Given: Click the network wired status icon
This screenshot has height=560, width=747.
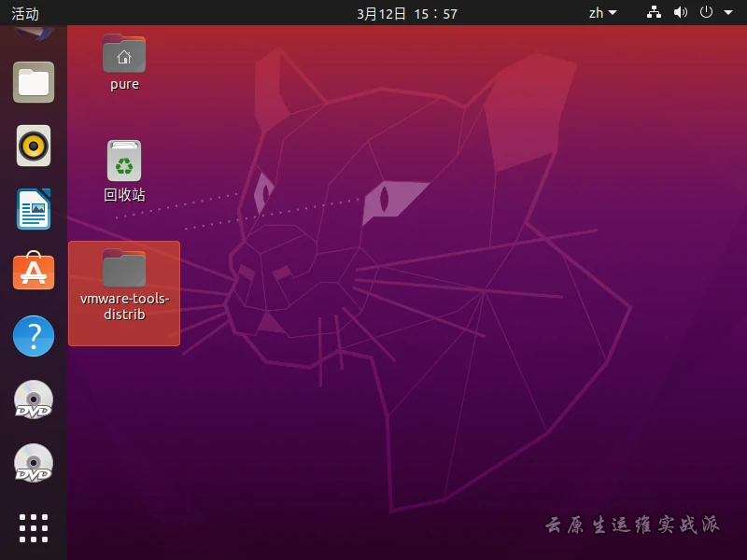Looking at the screenshot, I should 654,12.
